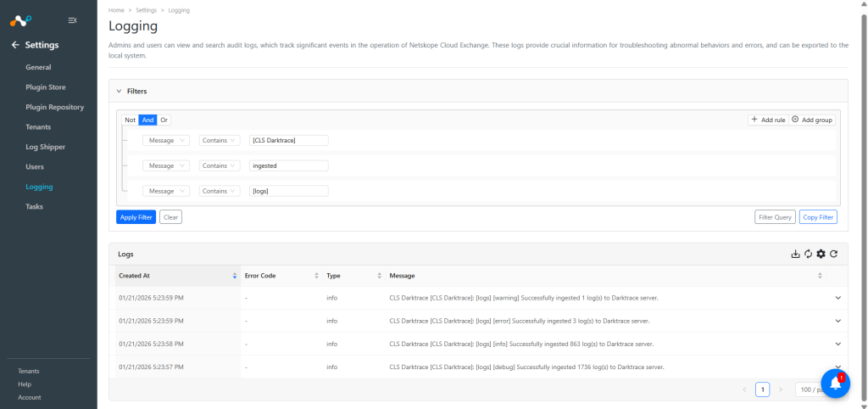Click Filter Query button
Screen dimensions: 868x409
pos(775,217)
